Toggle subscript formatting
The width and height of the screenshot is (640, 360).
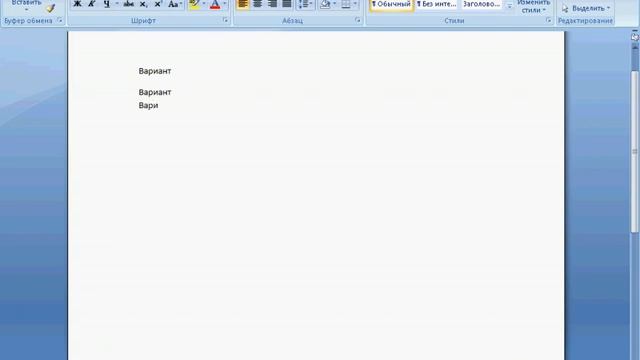(x=143, y=4)
